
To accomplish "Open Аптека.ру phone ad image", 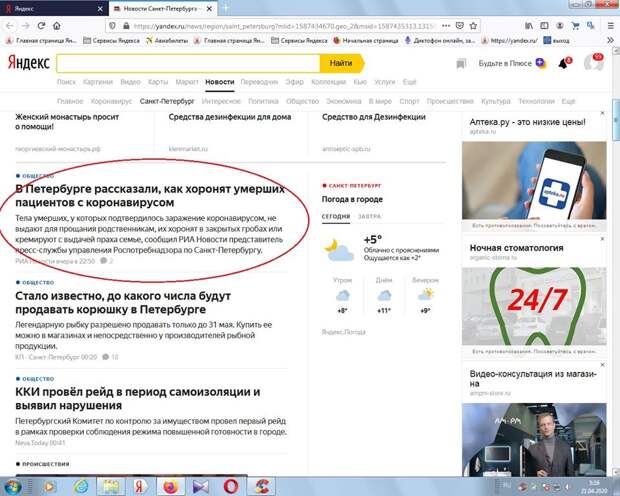I will click(x=534, y=180).
